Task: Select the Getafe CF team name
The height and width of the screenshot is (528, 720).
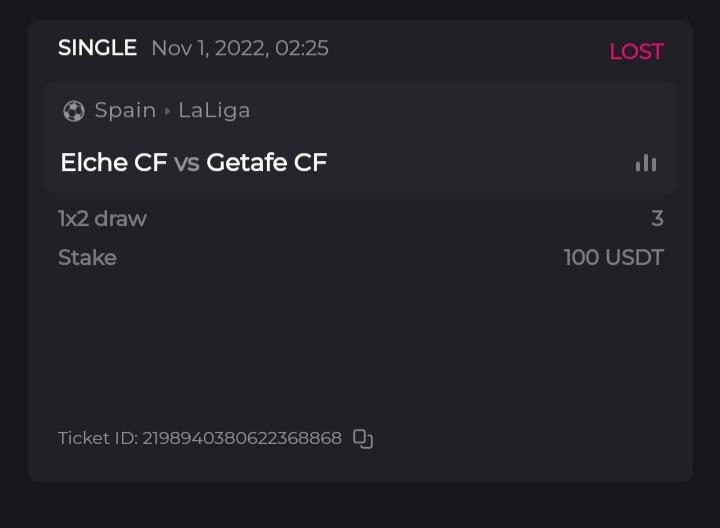Action: pos(267,163)
